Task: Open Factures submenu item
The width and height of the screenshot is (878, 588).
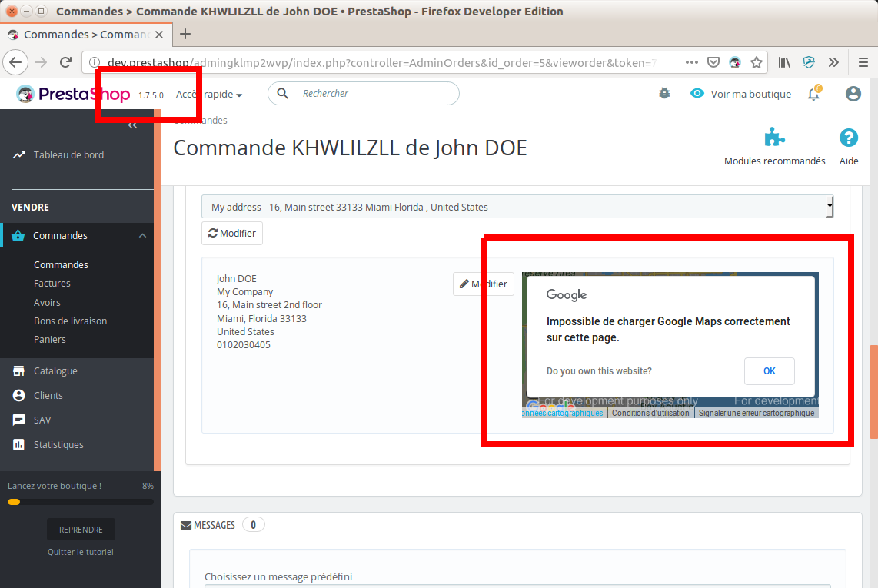Action: 52,284
